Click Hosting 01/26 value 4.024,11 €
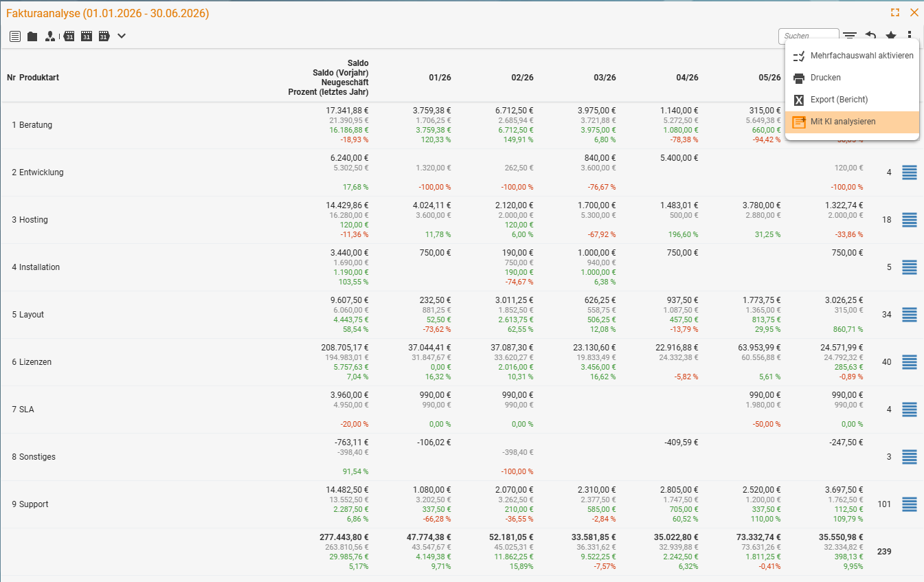The image size is (924, 582). point(432,205)
